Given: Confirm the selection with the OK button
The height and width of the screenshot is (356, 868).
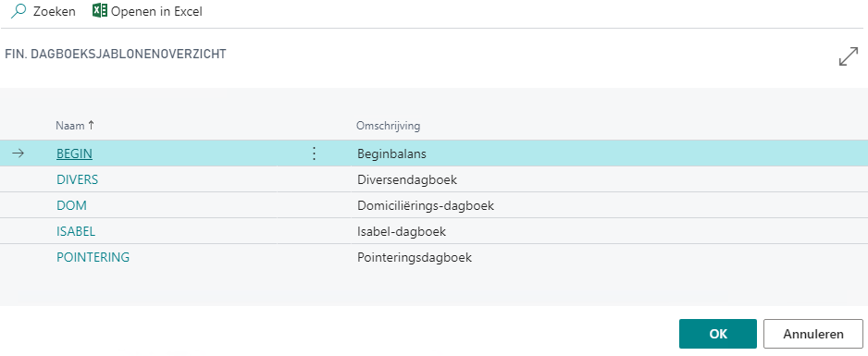Looking at the screenshot, I should pos(717,334).
